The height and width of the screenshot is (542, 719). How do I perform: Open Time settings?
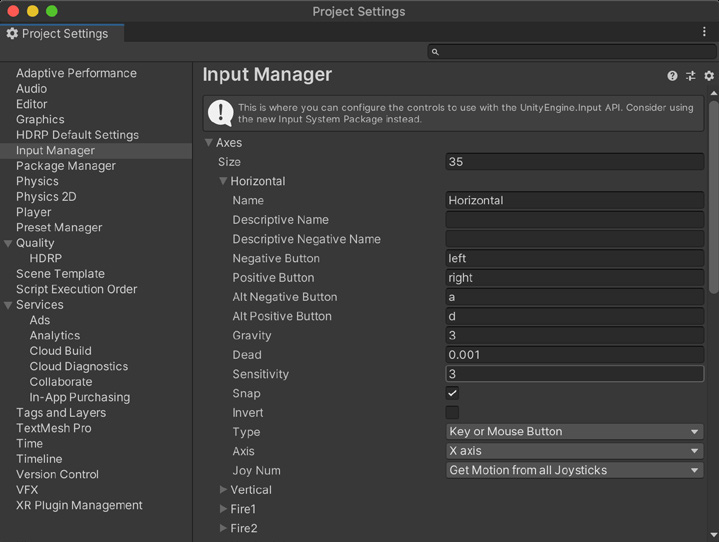click(29, 443)
